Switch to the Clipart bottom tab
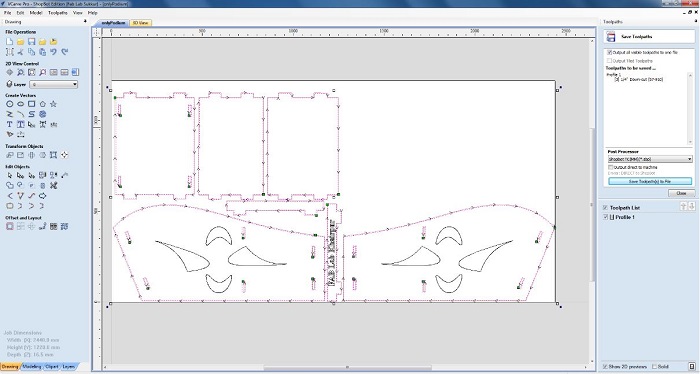 [x=52, y=366]
